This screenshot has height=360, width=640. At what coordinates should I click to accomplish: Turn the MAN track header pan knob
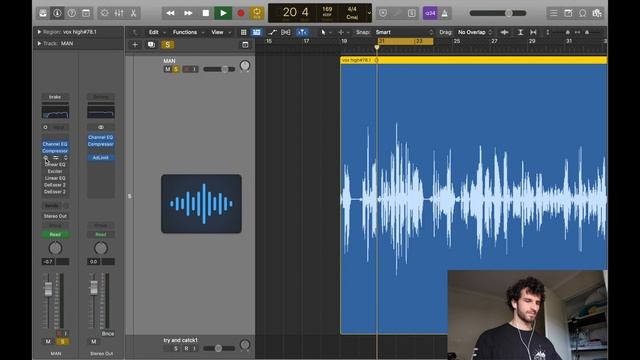tap(245, 66)
